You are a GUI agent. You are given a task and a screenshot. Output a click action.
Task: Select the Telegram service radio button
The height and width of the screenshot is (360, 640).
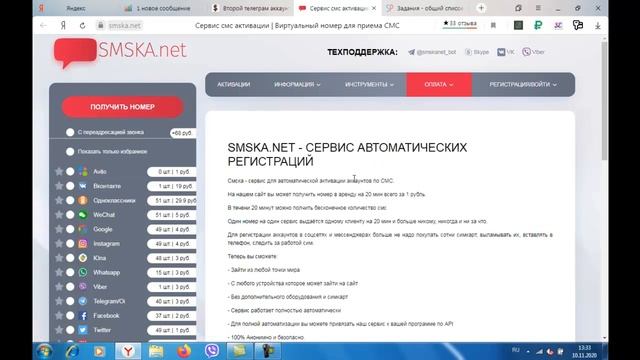tap(70, 301)
